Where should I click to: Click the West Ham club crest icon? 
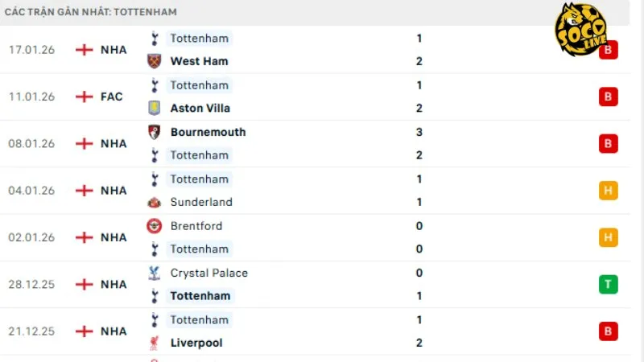click(x=154, y=61)
